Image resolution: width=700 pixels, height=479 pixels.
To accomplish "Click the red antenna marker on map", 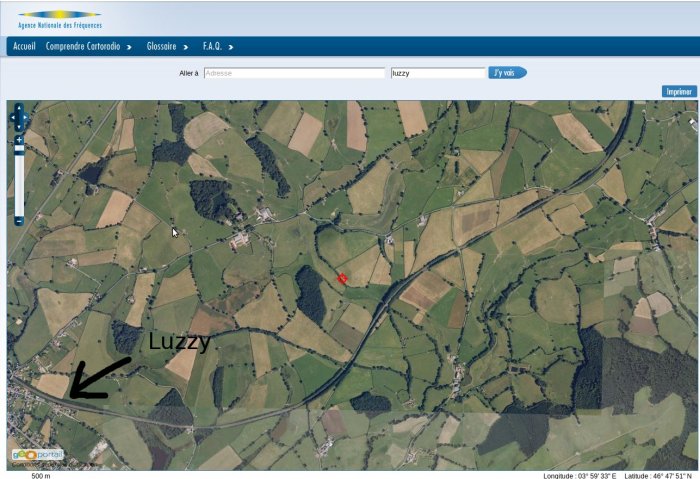I will 342,278.
